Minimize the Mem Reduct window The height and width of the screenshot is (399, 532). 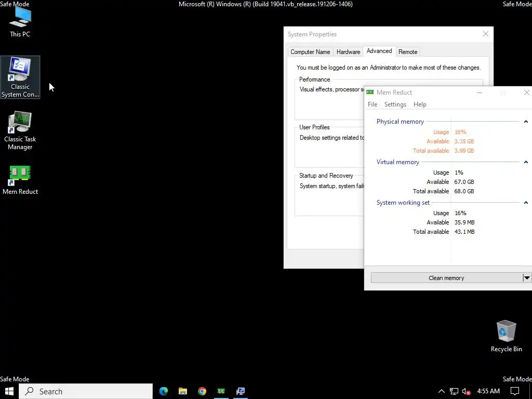(x=480, y=92)
